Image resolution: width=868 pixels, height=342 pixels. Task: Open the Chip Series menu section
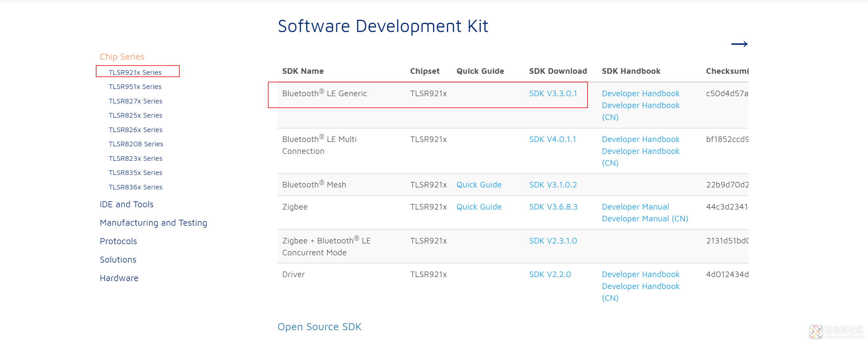pyautogui.click(x=122, y=57)
